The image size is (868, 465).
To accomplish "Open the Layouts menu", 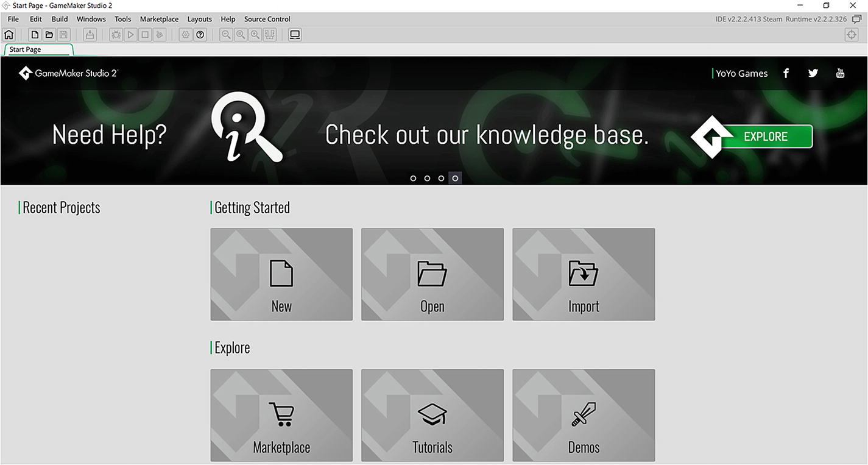I will pos(200,19).
